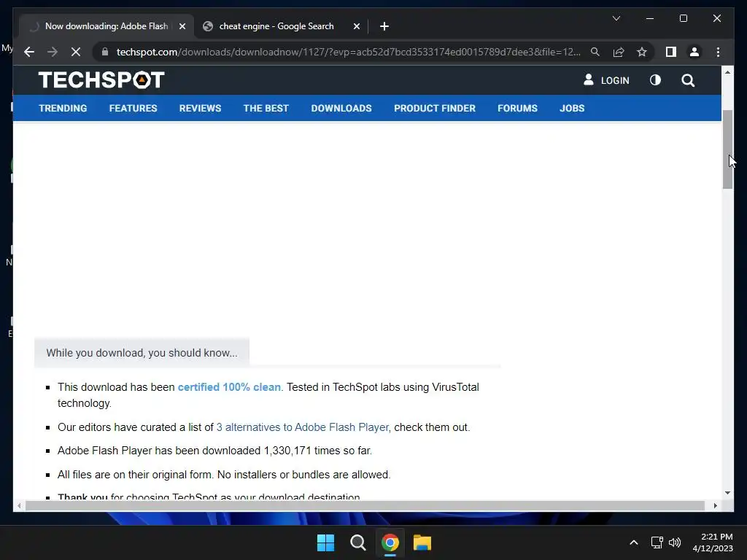This screenshot has width=747, height=560.
Task: Click the network icon in the system tray
Action: pos(657,542)
